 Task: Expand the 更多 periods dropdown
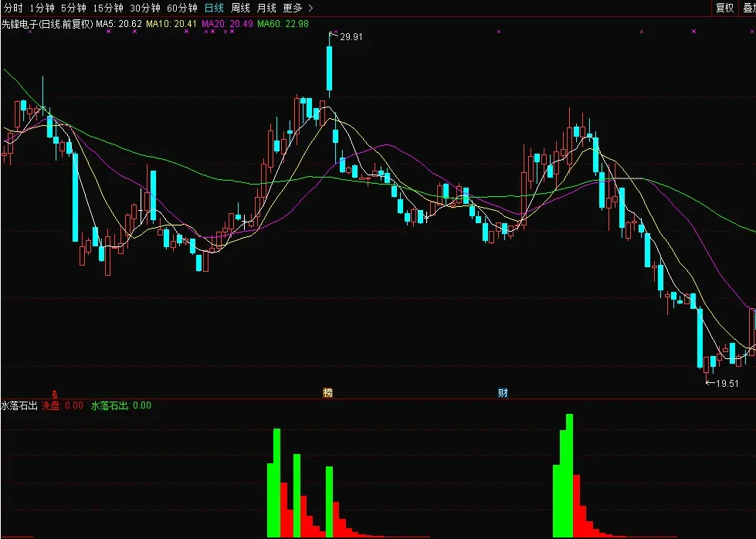point(298,8)
